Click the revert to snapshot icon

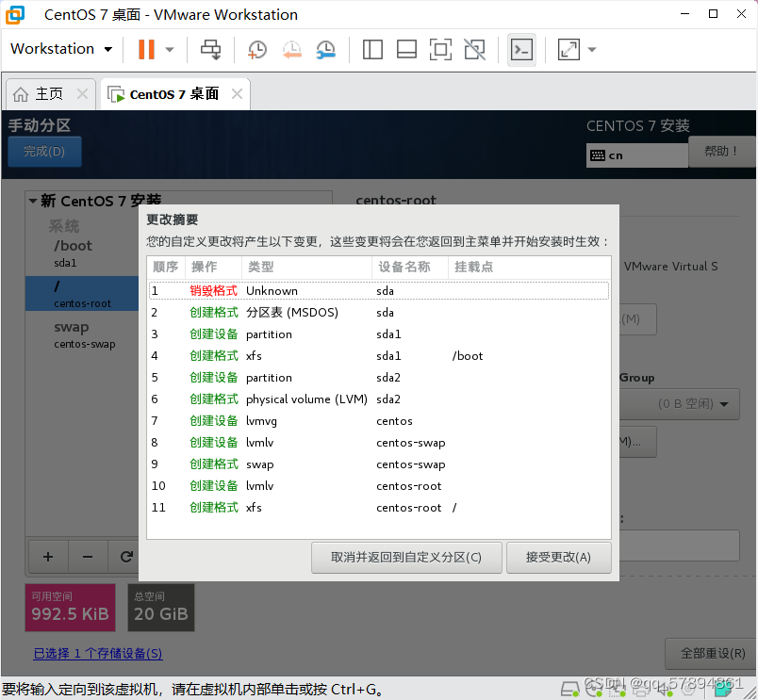(292, 49)
